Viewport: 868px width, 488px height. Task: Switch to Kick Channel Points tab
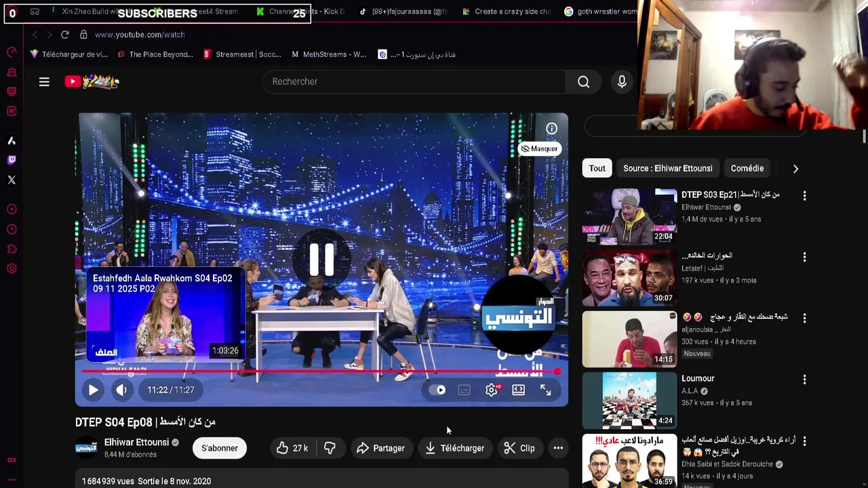300,12
